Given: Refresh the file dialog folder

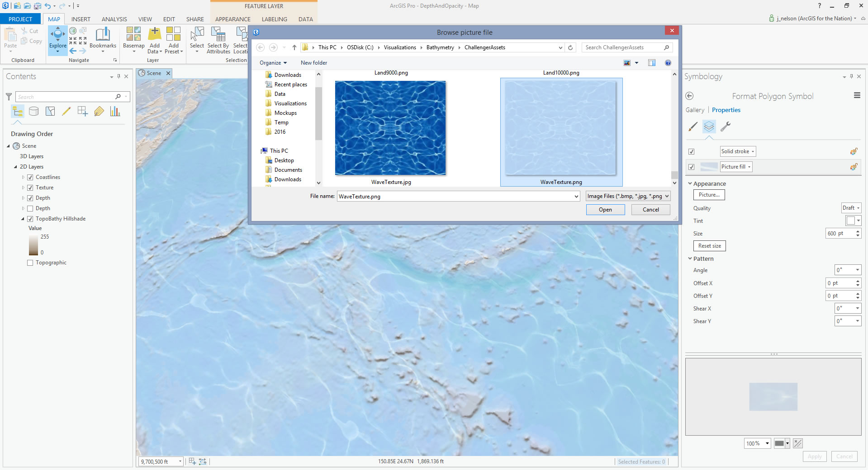Looking at the screenshot, I should pyautogui.click(x=571, y=47).
